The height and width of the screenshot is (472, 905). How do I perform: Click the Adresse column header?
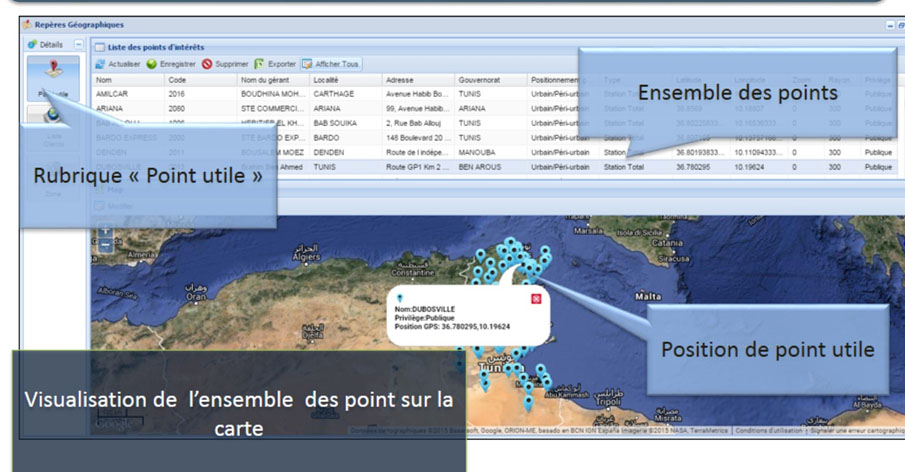tap(401, 79)
